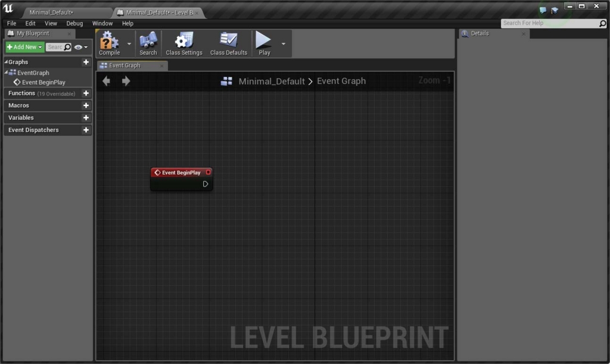Image resolution: width=610 pixels, height=364 pixels.
Task: Open the Debug menu
Action: tap(74, 23)
